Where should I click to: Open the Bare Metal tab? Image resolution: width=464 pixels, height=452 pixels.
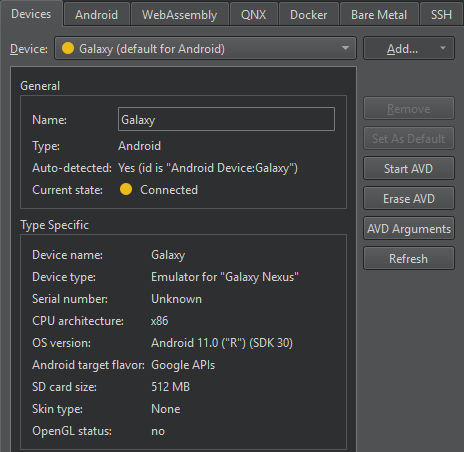(379, 15)
